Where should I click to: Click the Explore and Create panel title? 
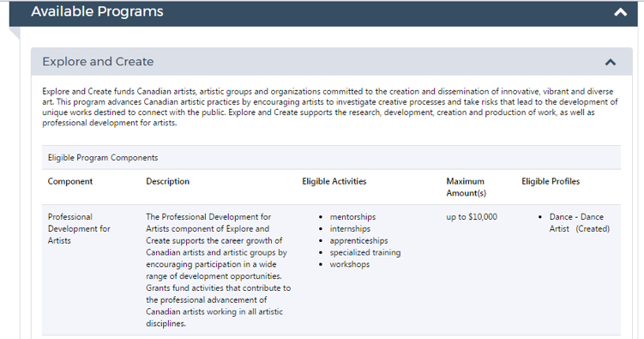pyautogui.click(x=98, y=62)
